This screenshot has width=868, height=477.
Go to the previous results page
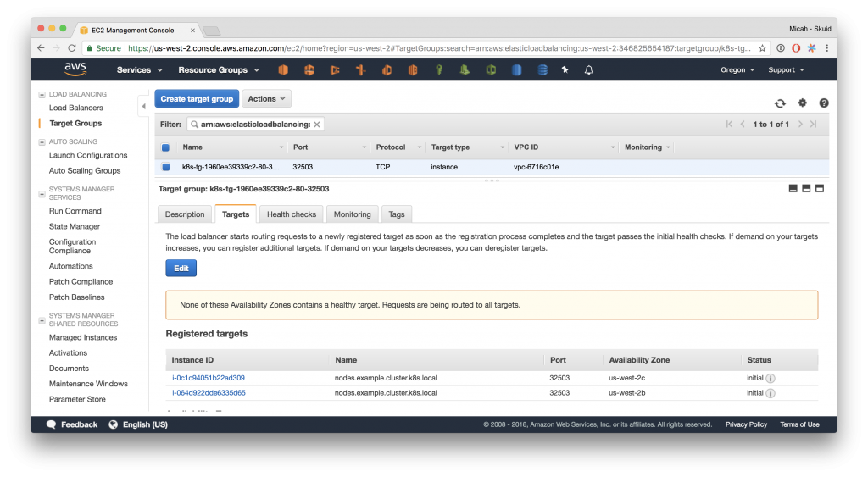tap(743, 124)
